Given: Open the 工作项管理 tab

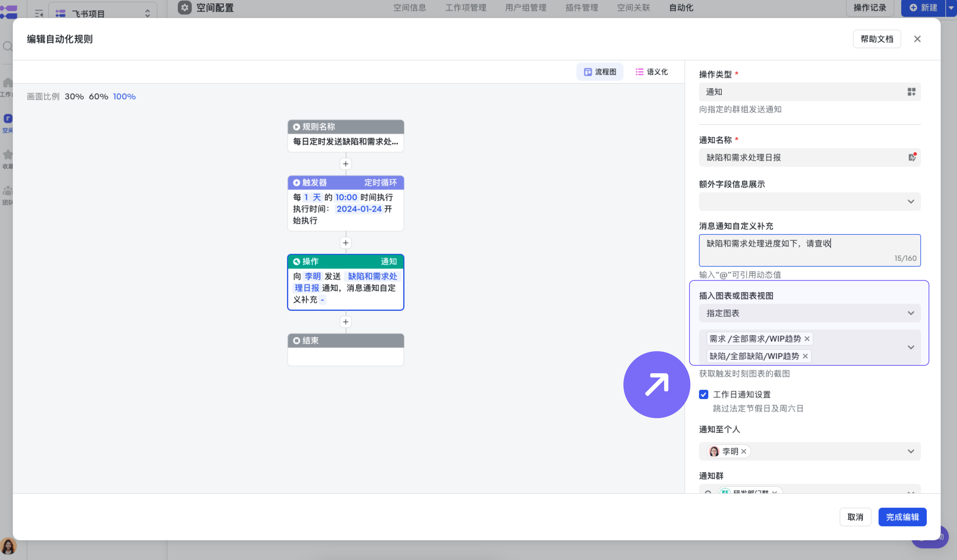Looking at the screenshot, I should pyautogui.click(x=466, y=8).
